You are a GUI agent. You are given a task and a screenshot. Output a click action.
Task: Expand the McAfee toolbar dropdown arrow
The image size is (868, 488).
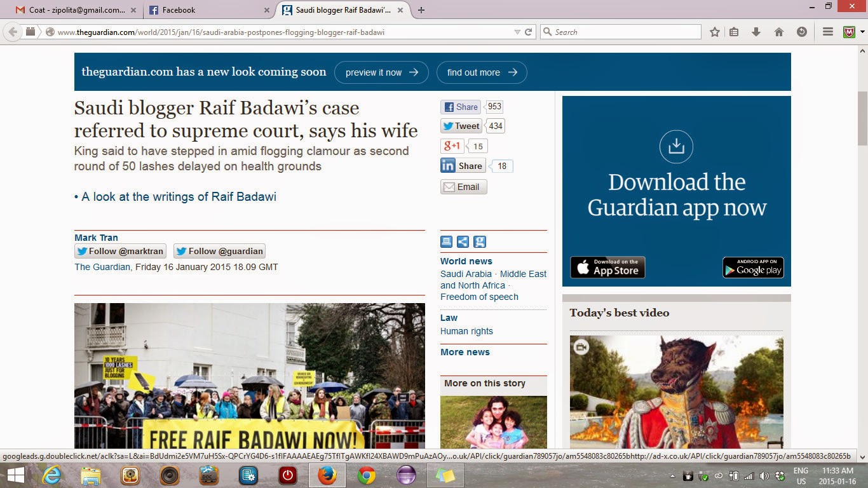point(862,32)
